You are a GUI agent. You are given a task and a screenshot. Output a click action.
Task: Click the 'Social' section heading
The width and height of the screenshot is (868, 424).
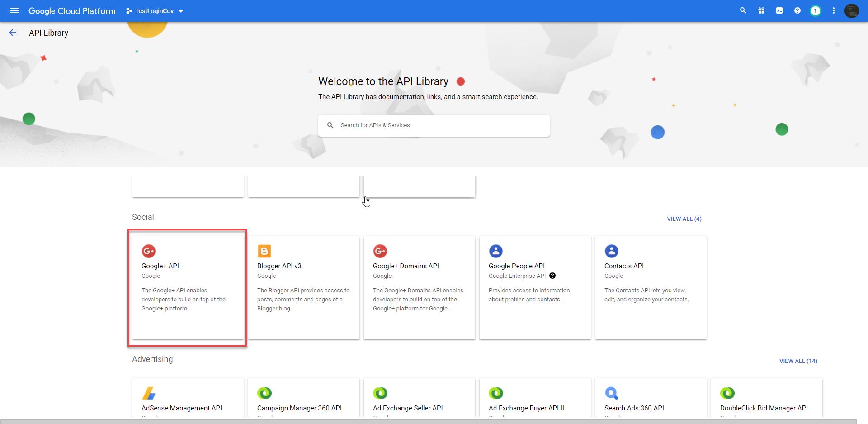coord(143,217)
